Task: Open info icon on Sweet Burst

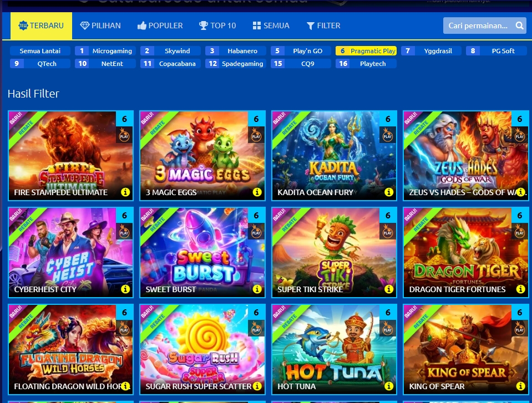Action: [257, 289]
